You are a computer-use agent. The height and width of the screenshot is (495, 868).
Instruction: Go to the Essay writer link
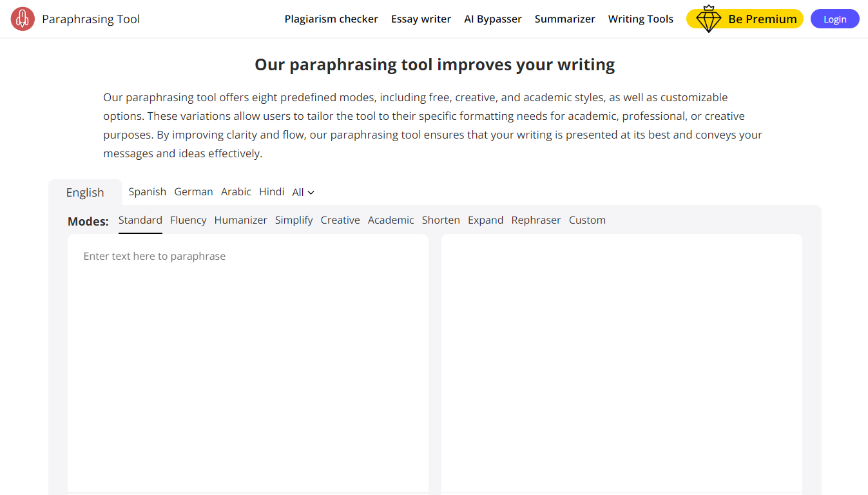[x=421, y=19]
